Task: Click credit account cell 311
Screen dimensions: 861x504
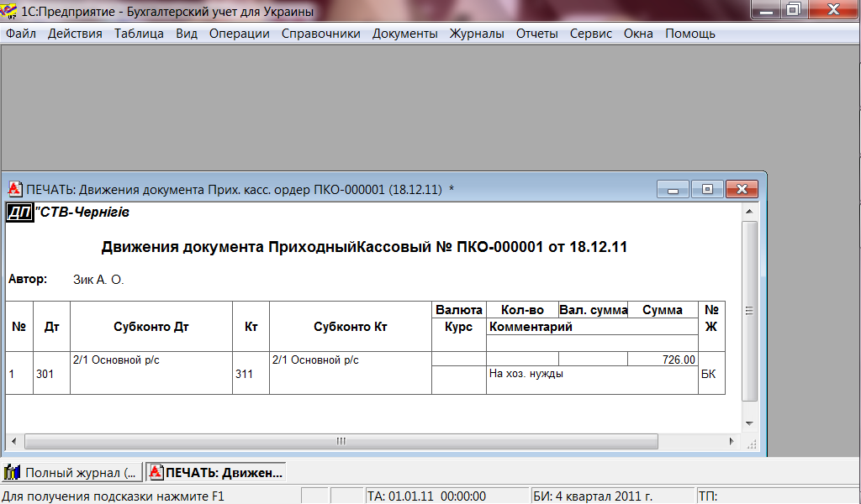Action: [x=251, y=374]
